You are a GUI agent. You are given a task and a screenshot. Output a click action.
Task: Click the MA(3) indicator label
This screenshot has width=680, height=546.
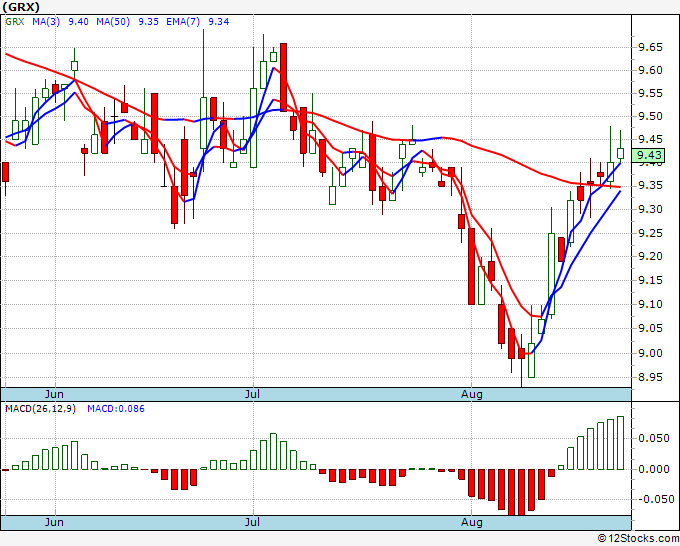(46, 22)
